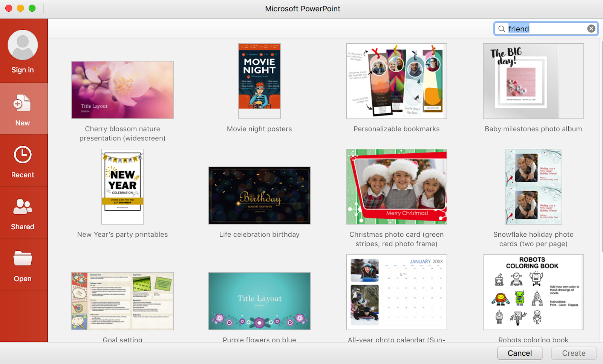The image size is (603, 364).
Task: Click the magnifying glass search icon
Action: tap(502, 29)
